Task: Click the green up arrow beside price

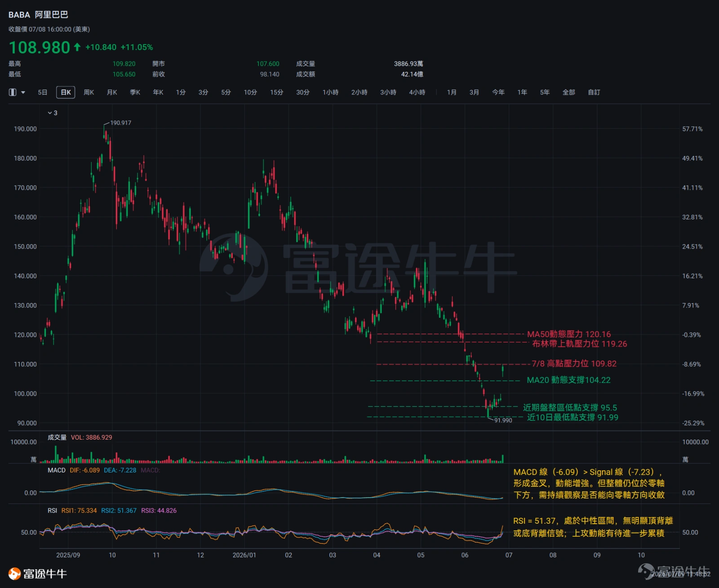Action: pos(77,47)
